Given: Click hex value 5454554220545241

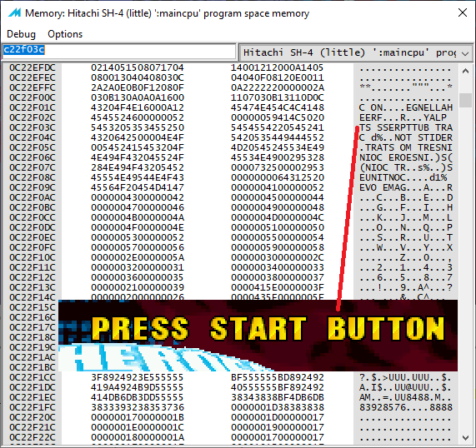Looking at the screenshot, I should (277, 127).
